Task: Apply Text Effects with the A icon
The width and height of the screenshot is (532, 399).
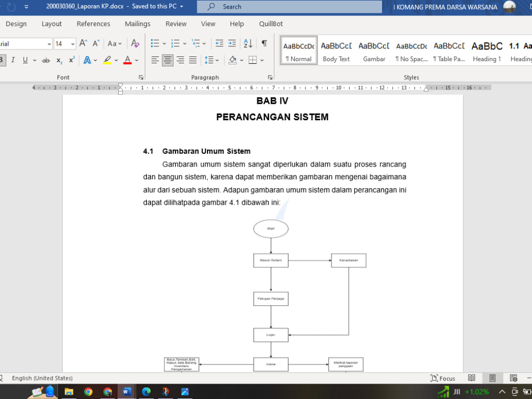Action: tap(87, 60)
